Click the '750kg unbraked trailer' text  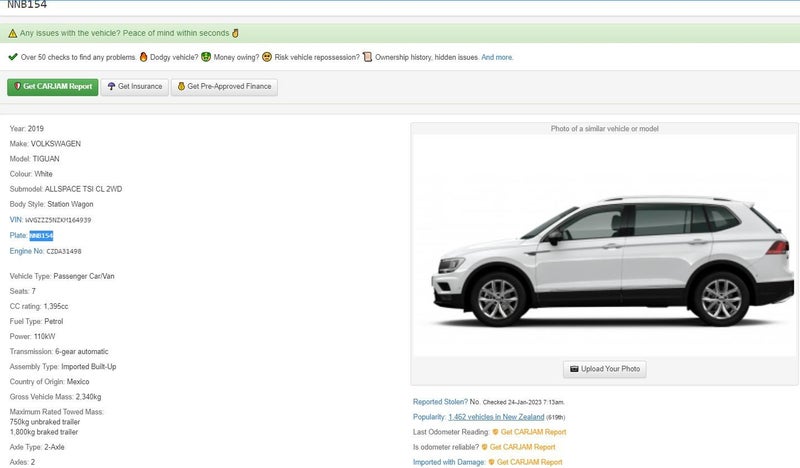(45, 422)
